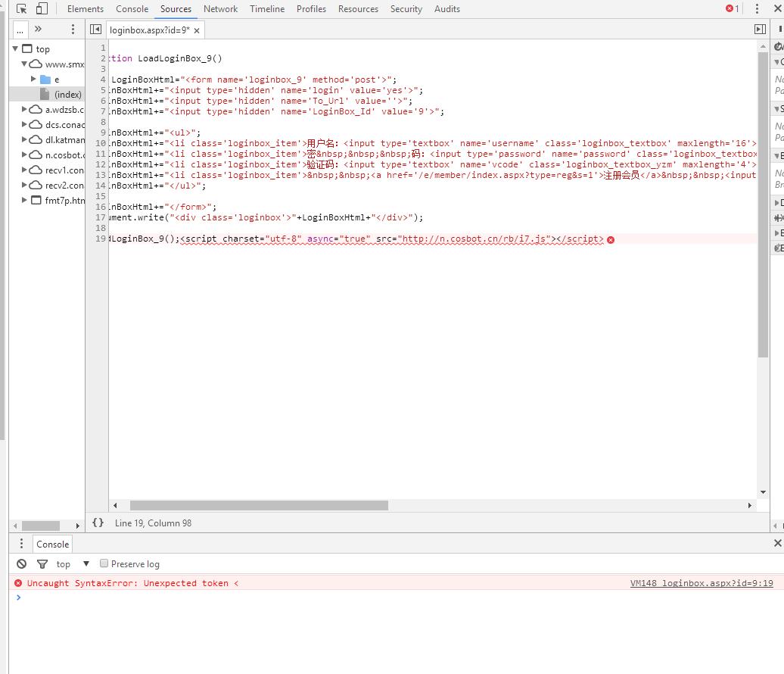The image size is (784, 674).
Task: Open the navigator pane three-dot menu
Action: coord(73,30)
